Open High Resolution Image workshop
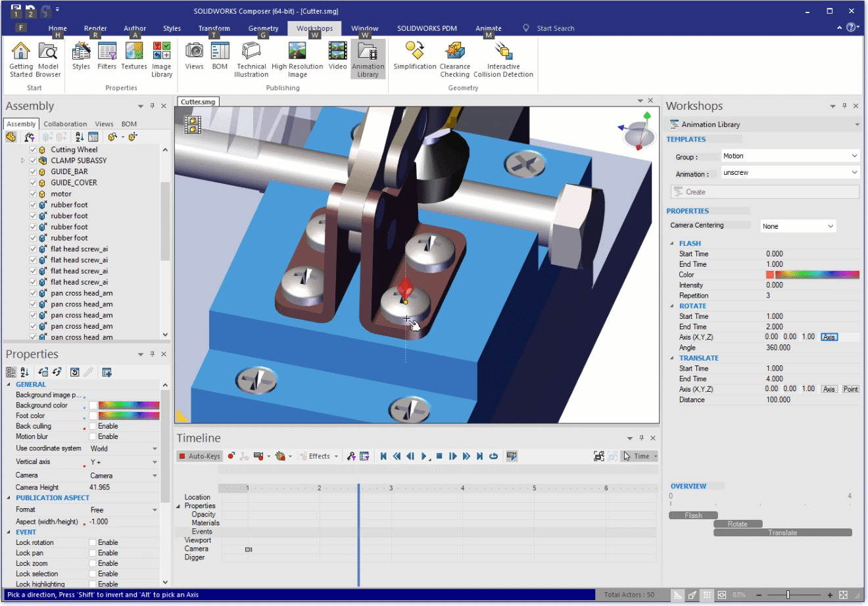The height and width of the screenshot is (606, 868). click(297, 59)
